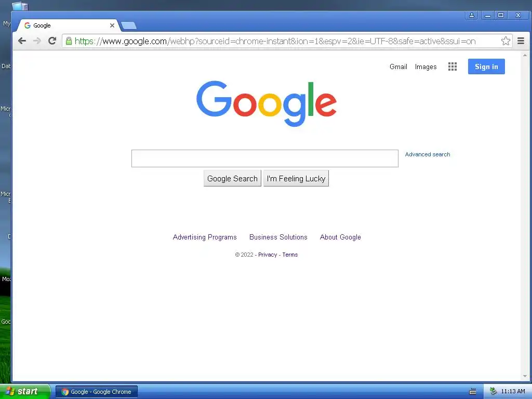
Task: Focus the Google search box
Action: pos(264,158)
